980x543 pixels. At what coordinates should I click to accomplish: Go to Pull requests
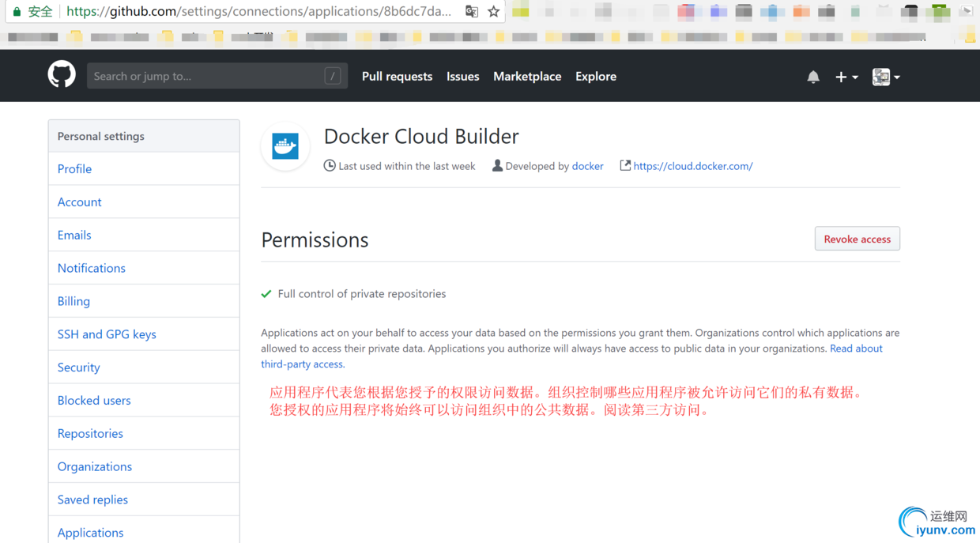(x=397, y=76)
